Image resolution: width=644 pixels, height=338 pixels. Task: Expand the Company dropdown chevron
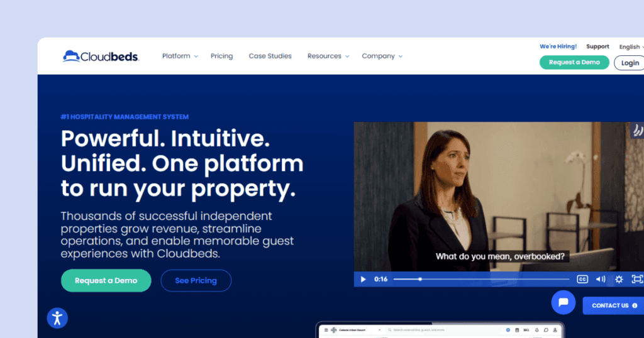pos(401,57)
